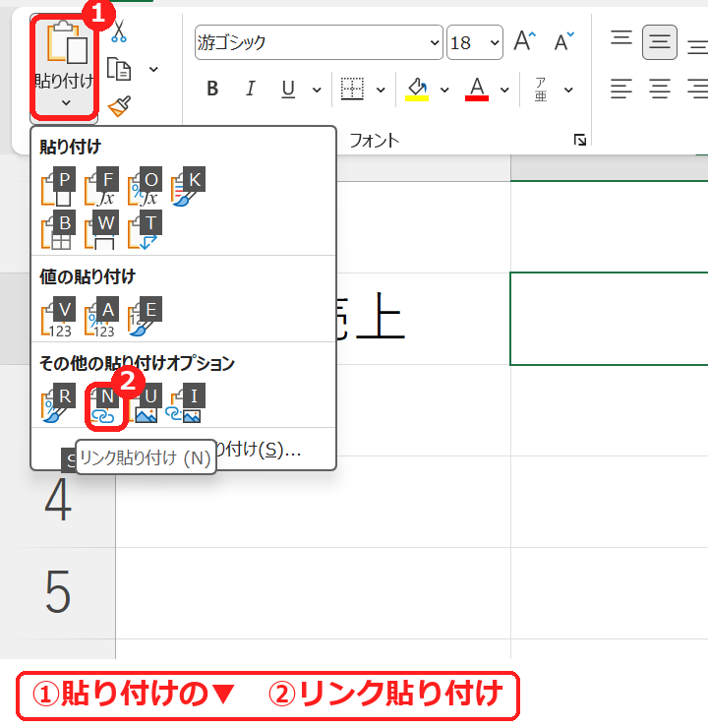The height and width of the screenshot is (728, 708).
Task: Open the Borders dropdown arrow
Action: pyautogui.click(x=381, y=90)
